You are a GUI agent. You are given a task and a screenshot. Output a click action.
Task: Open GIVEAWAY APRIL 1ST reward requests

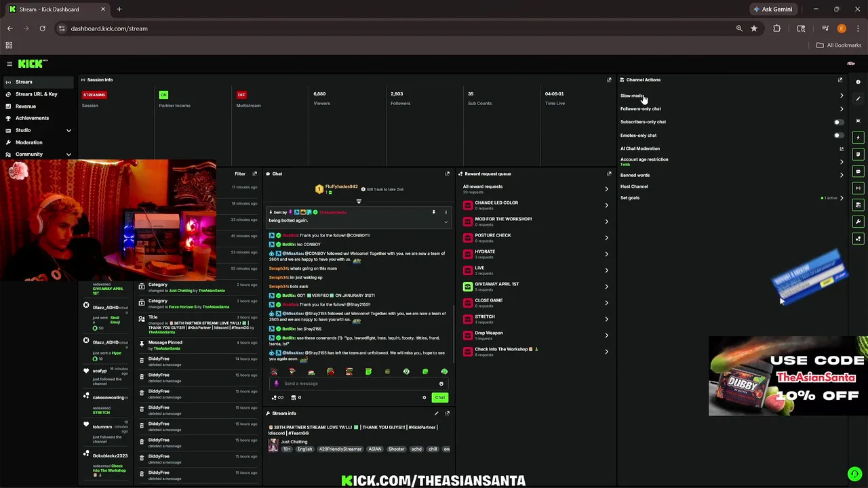coord(536,287)
